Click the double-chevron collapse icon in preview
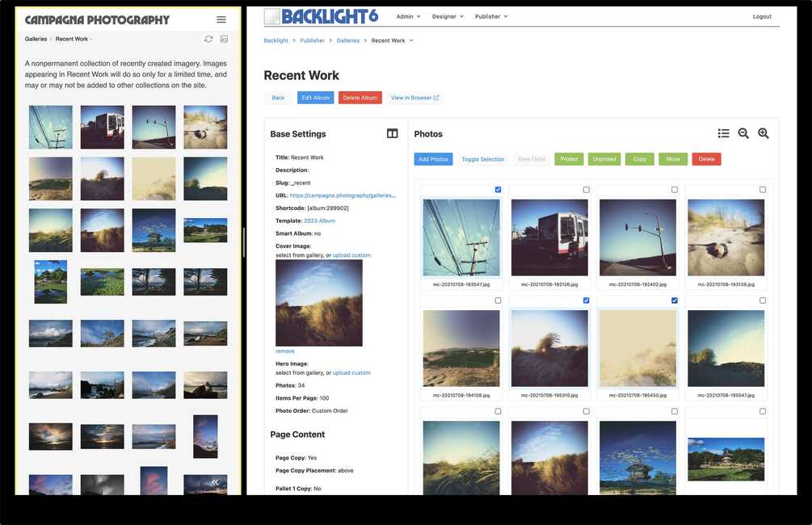Viewport: 812px width, 525px height. [215, 482]
